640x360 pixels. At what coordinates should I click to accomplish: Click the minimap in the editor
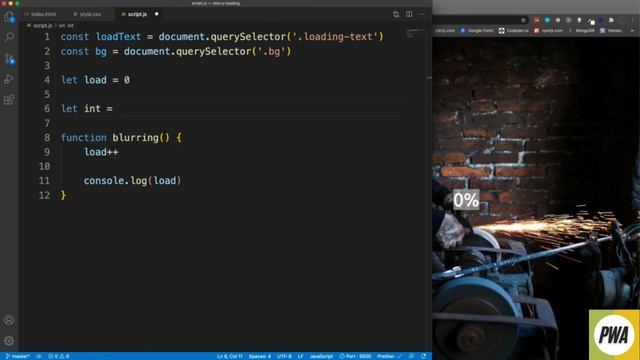click(416, 34)
